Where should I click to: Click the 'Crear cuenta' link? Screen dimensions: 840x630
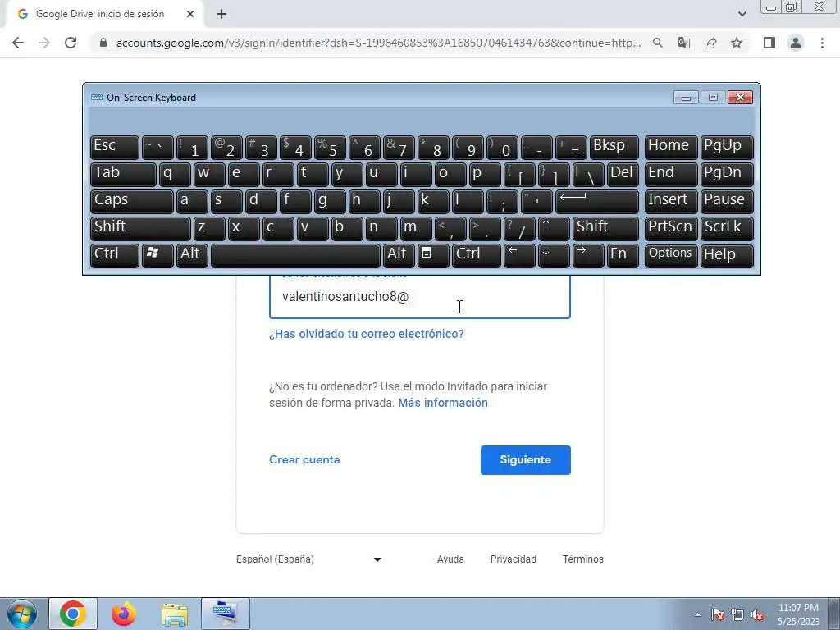(304, 459)
